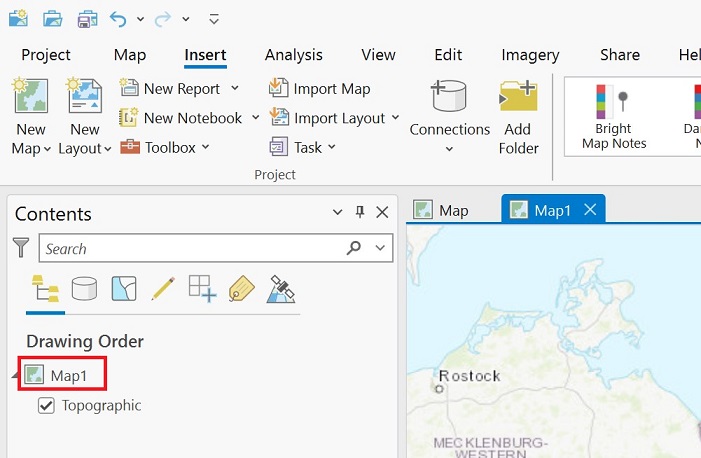Select List By Data Source icon
The image size is (701, 458).
[84, 289]
